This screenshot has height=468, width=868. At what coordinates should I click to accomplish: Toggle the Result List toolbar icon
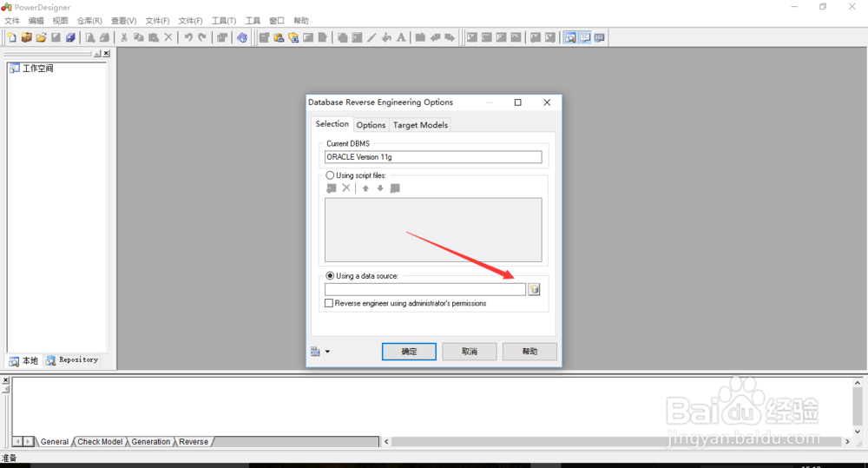click(600, 37)
